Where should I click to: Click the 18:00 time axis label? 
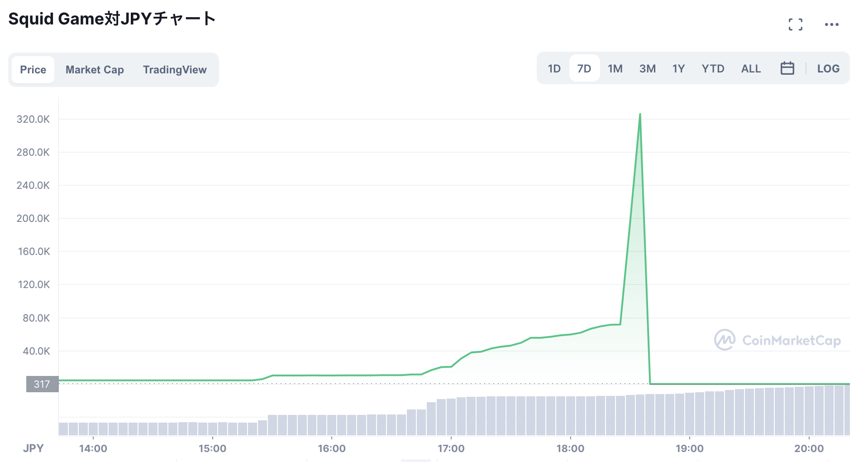point(570,448)
